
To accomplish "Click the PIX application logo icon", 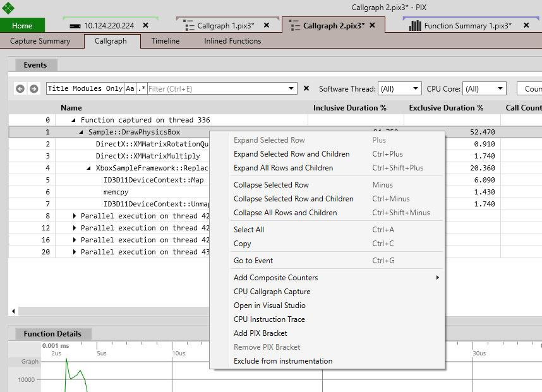I will [x=8, y=8].
